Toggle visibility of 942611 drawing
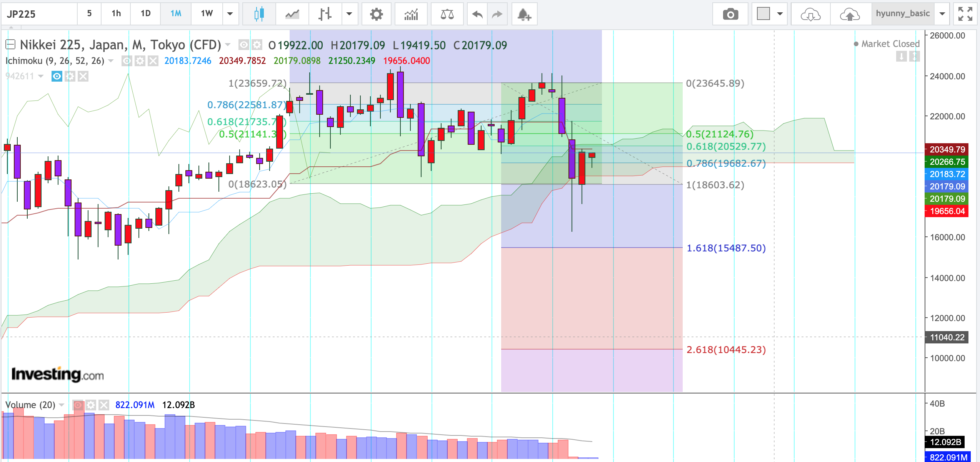 coord(57,76)
